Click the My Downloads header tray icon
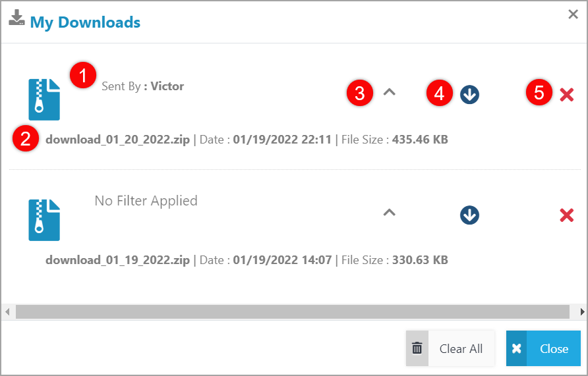The height and width of the screenshot is (376, 588). tap(16, 18)
